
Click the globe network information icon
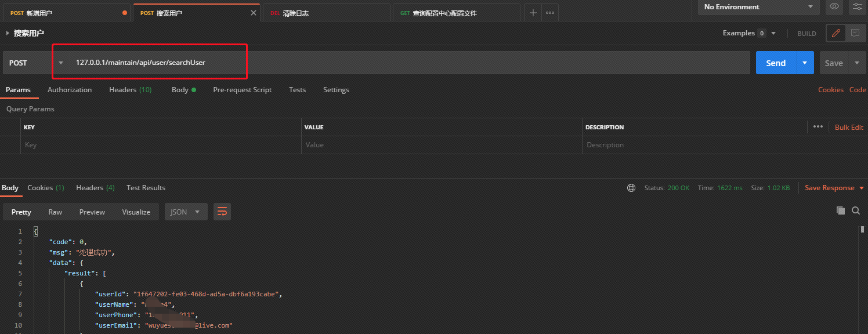(631, 187)
